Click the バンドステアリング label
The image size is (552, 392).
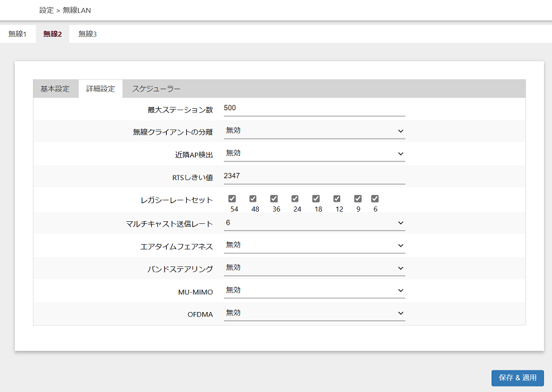point(180,270)
